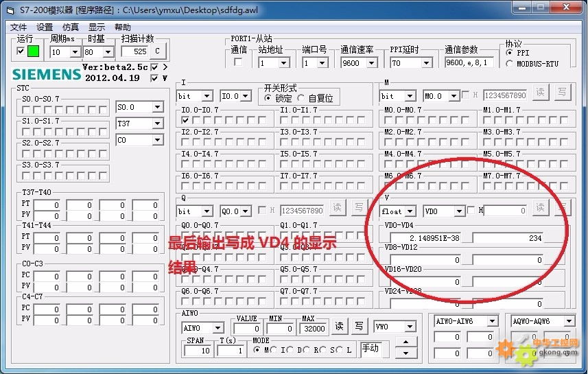This screenshot has width=588, height=374.
Task: Open the VD0 address dropdown
Action: point(460,211)
